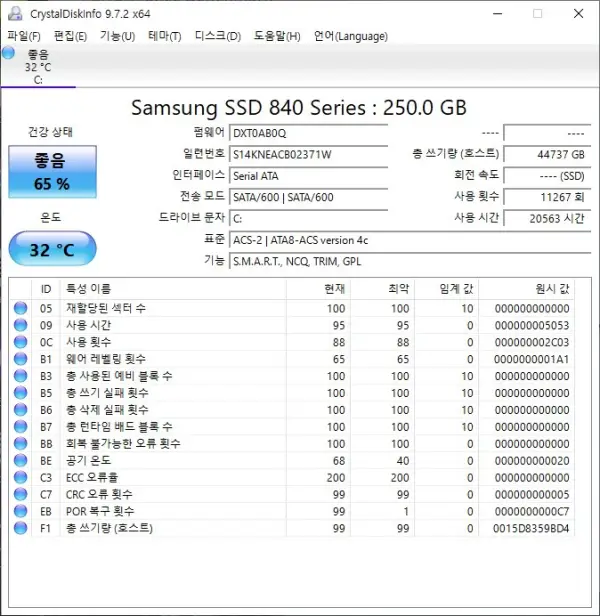600x616 pixels.
Task: Click status orb for row 05 재할당된 섹터 수
Action: [x=20, y=308]
